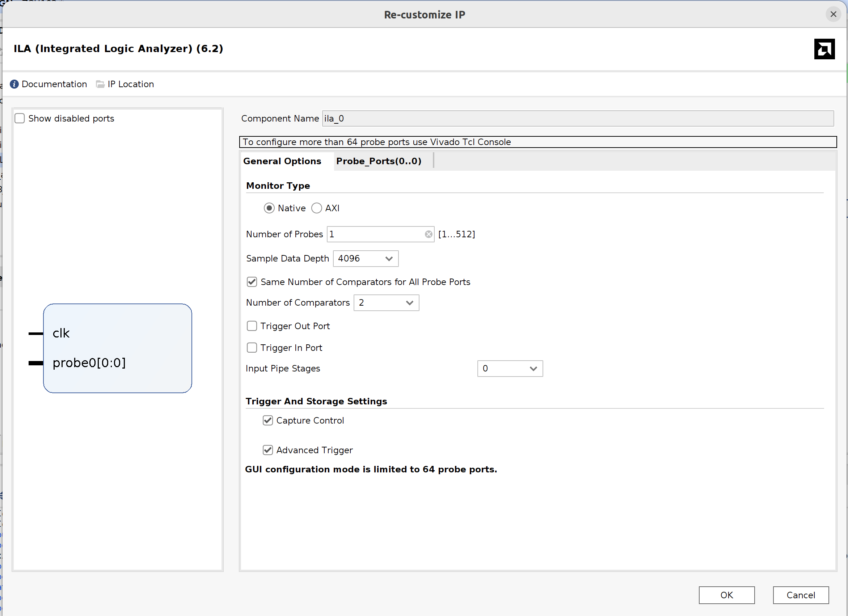
Task: Close the Re-customize IP dialog
Action: (833, 14)
